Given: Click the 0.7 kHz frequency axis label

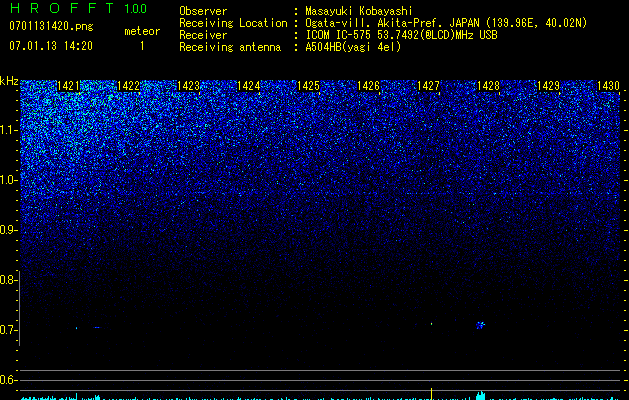Looking at the screenshot, I should click(x=8, y=330).
